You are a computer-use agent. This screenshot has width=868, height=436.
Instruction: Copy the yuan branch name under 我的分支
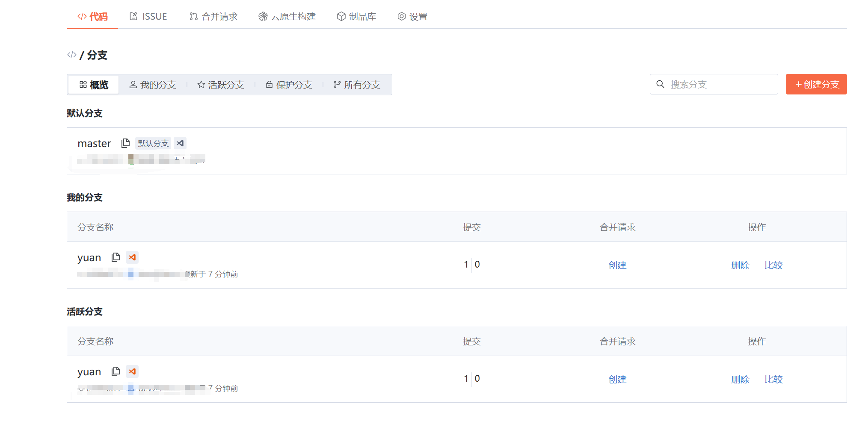tap(116, 257)
